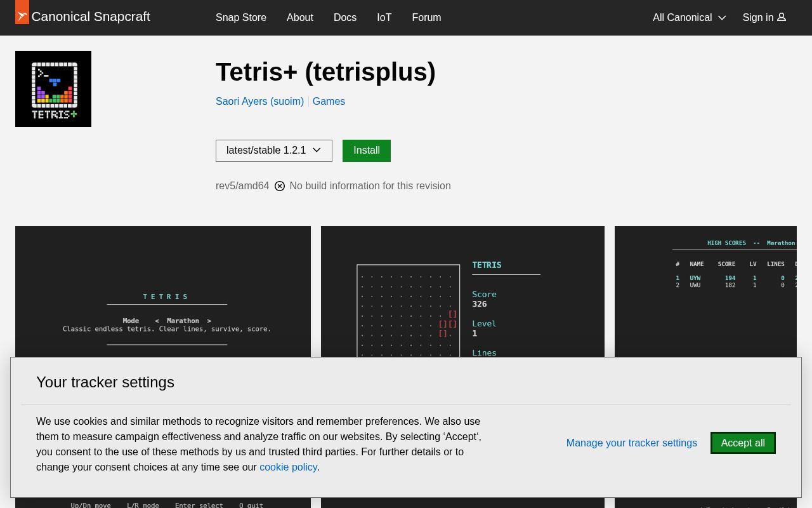
Task: Open the Games category link
Action: pyautogui.click(x=329, y=101)
